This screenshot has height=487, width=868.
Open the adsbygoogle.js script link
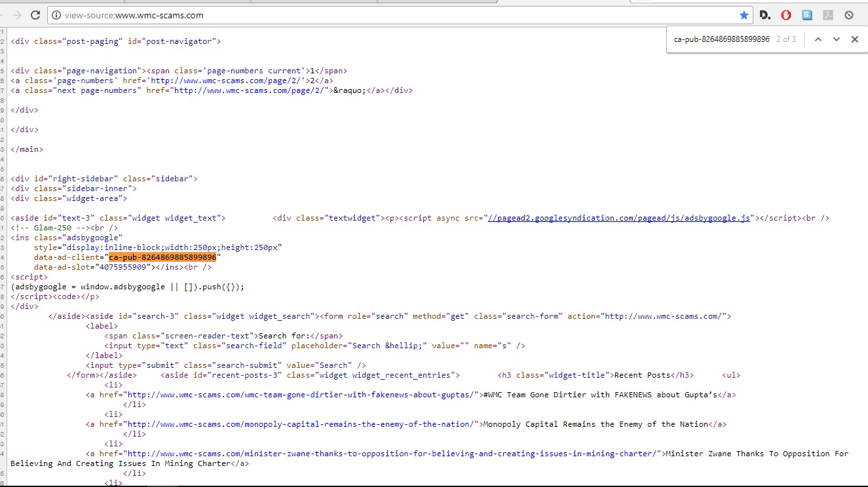[x=619, y=218]
